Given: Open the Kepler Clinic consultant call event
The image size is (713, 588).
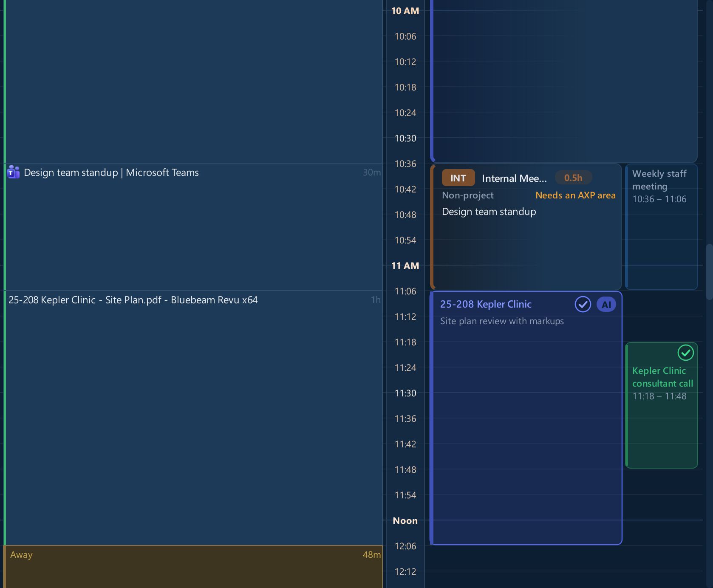Looking at the screenshot, I should click(x=661, y=405).
